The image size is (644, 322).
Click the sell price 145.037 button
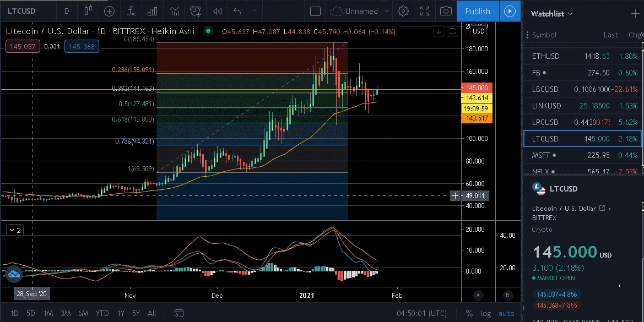tap(23, 46)
